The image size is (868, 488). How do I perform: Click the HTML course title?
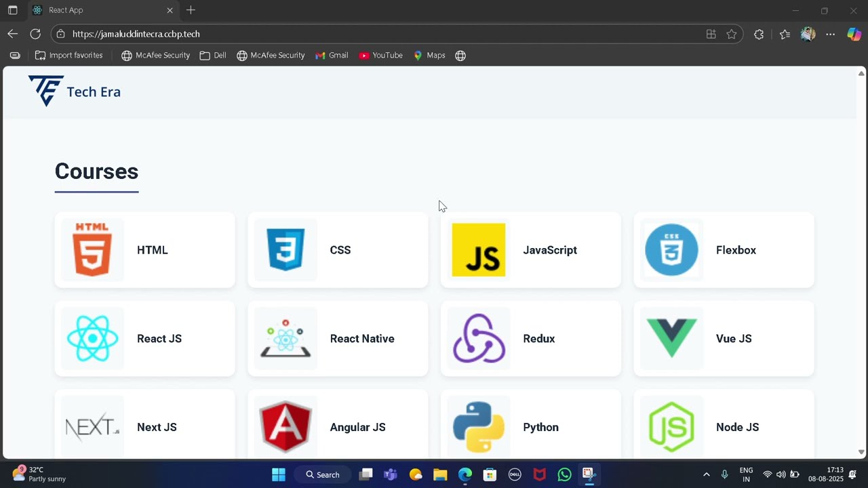point(153,250)
